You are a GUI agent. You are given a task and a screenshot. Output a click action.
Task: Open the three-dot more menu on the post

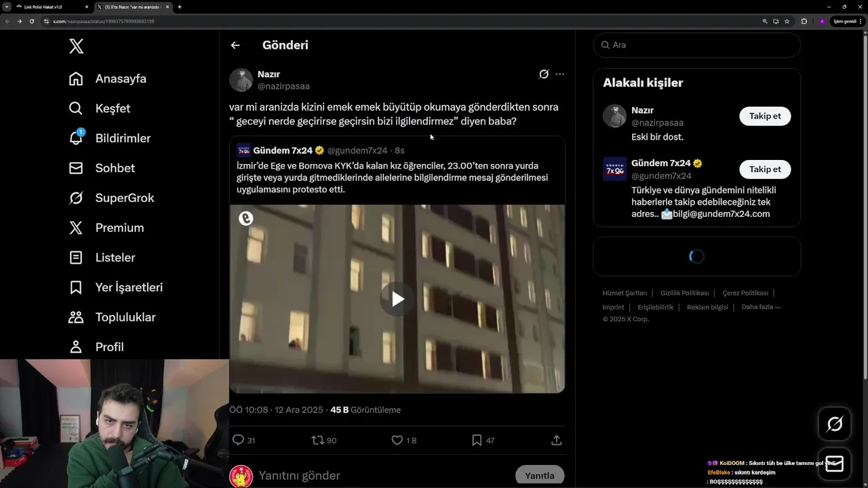click(x=559, y=74)
